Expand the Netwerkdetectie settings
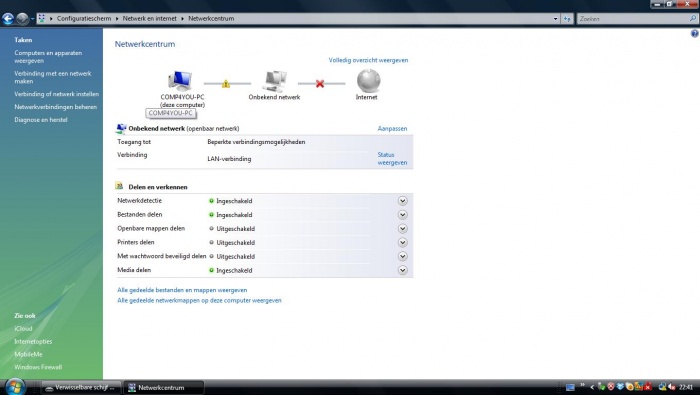 [x=402, y=201]
